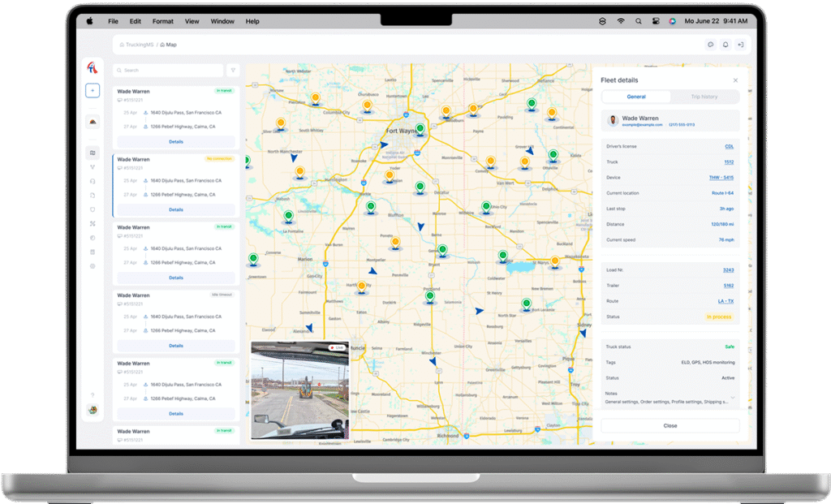This screenshot has height=504, width=831.
Task: Click the Close button in Fleet details
Action: [x=670, y=425]
